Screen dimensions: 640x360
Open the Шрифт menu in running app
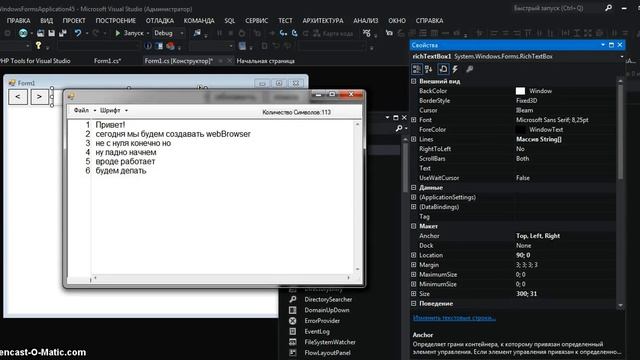(x=114, y=110)
